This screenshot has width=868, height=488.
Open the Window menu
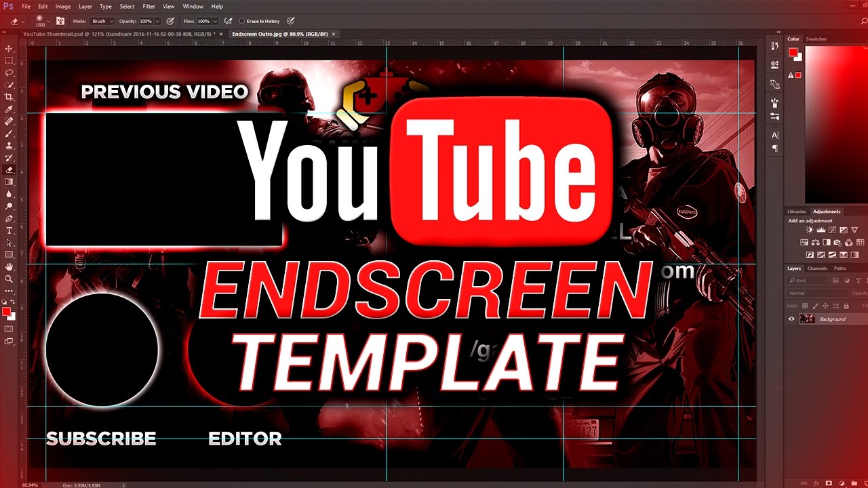pos(193,6)
